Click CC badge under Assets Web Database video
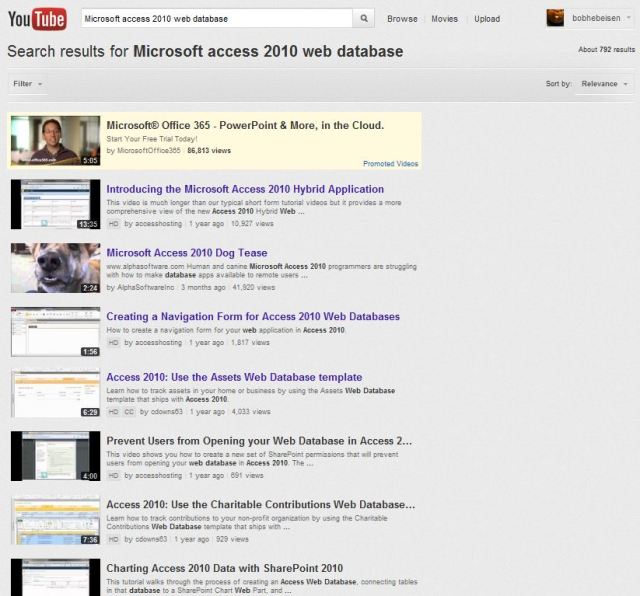Viewport: 640px width, 596px height. [130, 411]
